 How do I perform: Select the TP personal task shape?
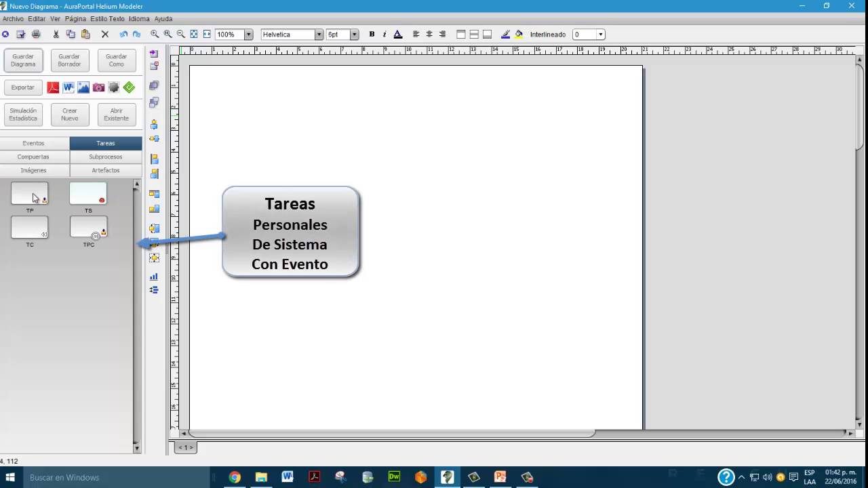30,193
